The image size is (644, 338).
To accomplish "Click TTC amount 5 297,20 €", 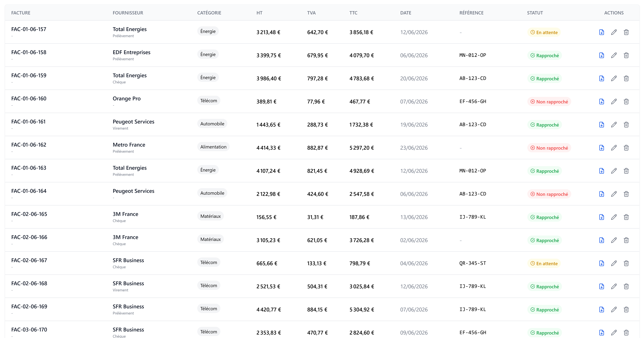I will (362, 148).
